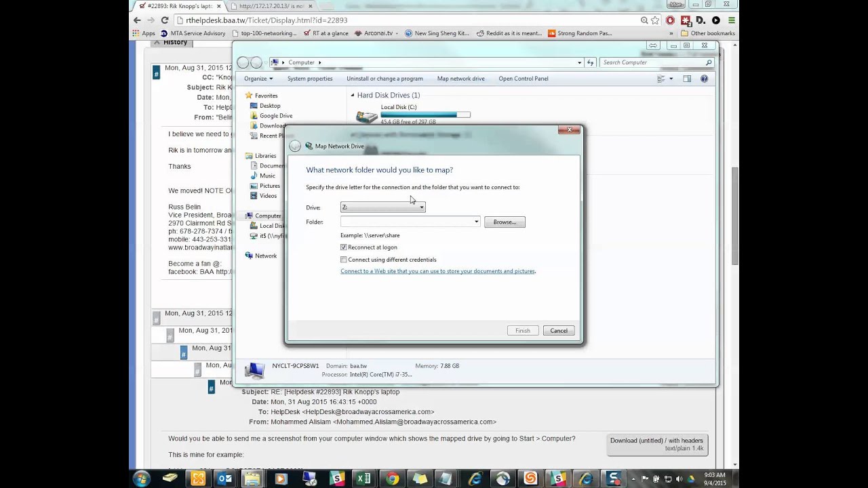
Task: Bookmark this page with the star icon
Action: click(656, 20)
